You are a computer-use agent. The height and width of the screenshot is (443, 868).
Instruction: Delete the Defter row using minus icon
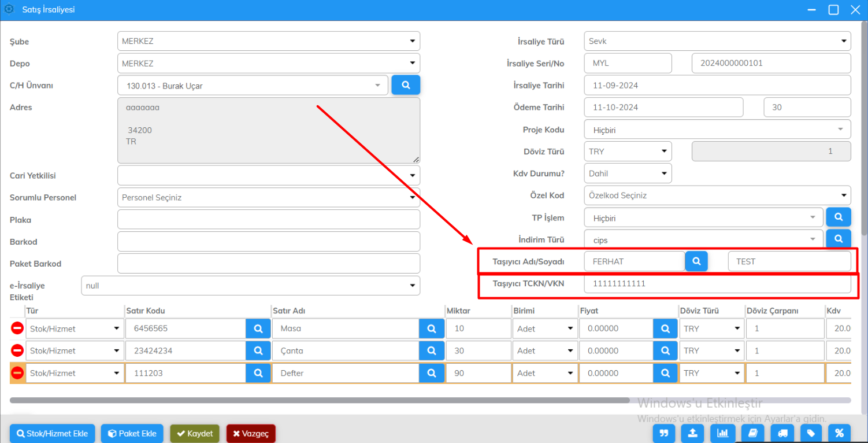pos(17,373)
